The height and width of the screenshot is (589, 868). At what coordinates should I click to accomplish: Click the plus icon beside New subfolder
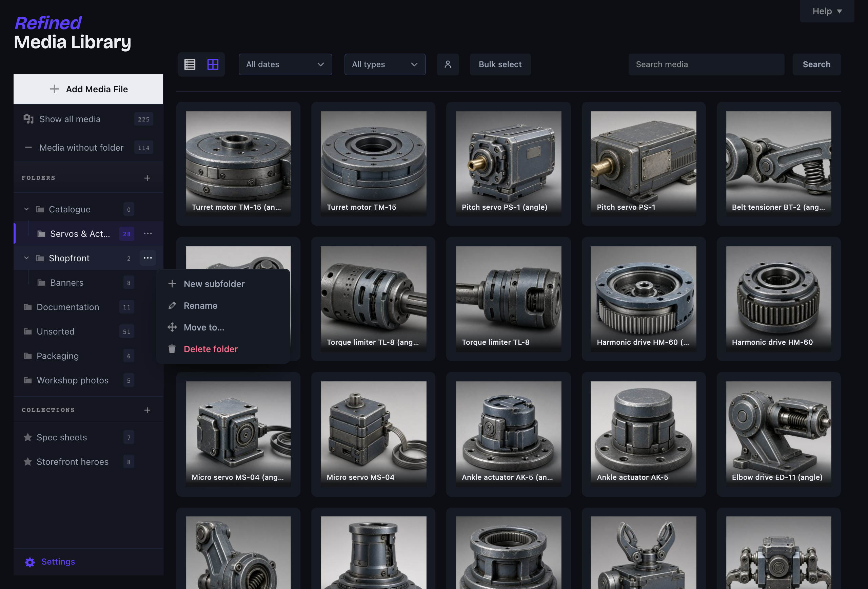point(172,284)
